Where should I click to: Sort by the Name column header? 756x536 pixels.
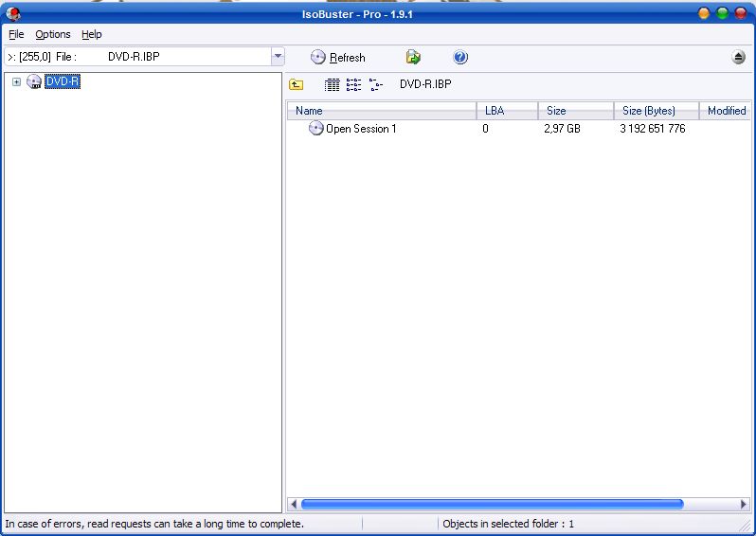[382, 111]
